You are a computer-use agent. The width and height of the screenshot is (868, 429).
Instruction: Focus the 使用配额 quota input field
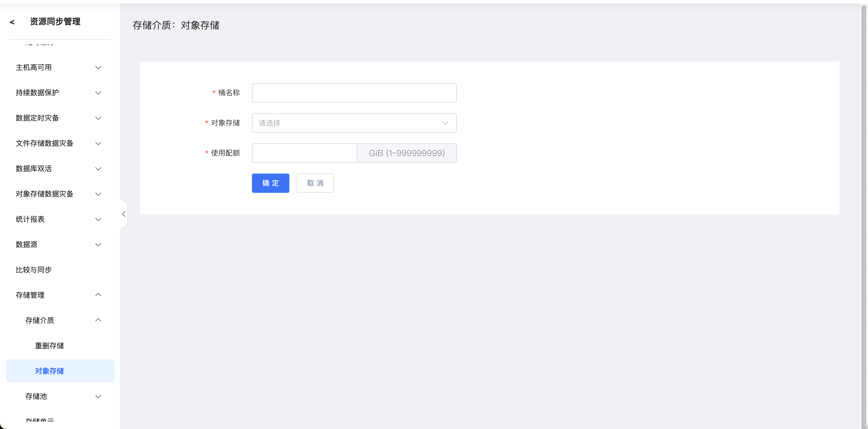(304, 153)
